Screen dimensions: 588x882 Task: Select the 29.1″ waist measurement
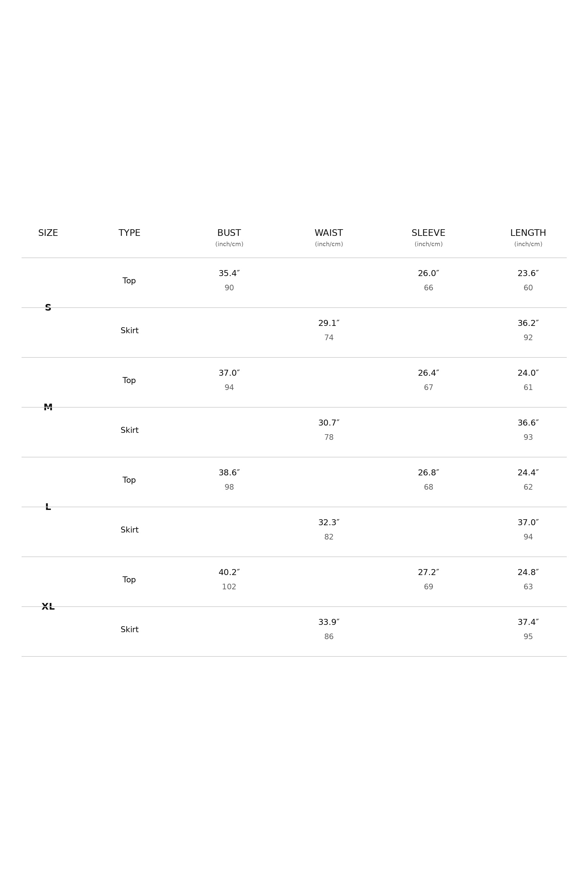(x=329, y=323)
